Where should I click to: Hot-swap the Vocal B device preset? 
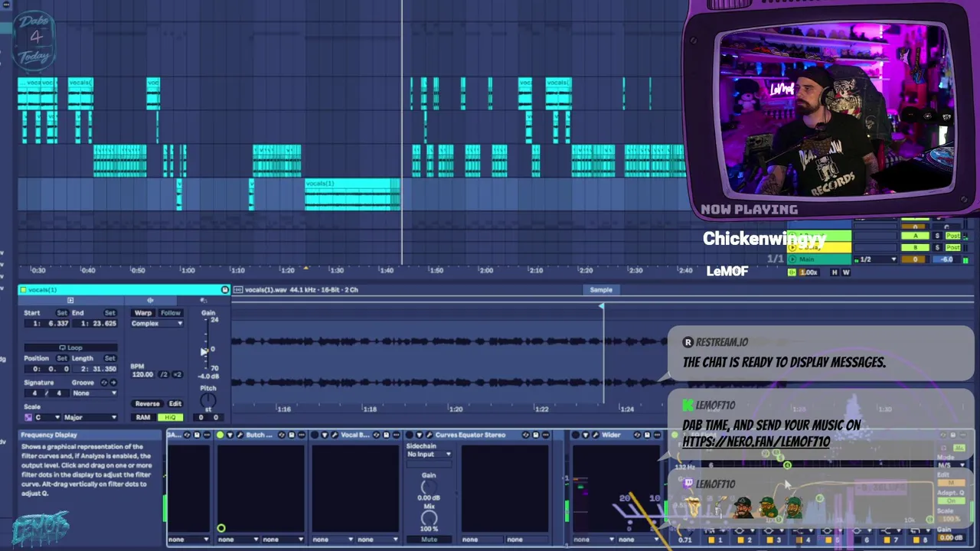pyautogui.click(x=377, y=435)
